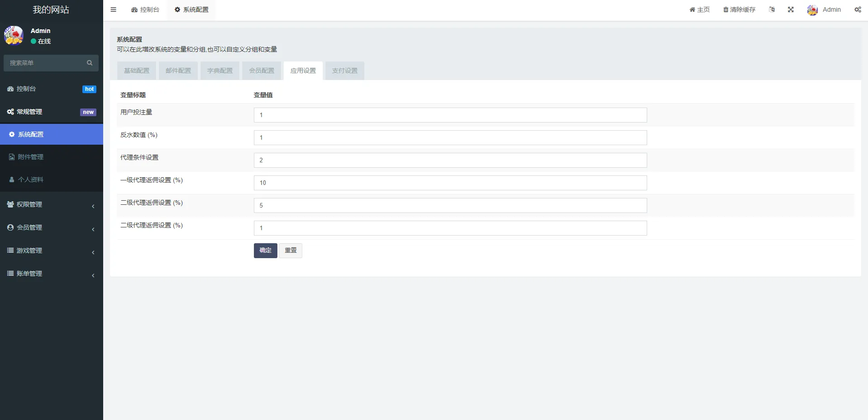Click the 用户投注量 value input field
Viewport: 868px width, 420px height.
click(x=449, y=115)
